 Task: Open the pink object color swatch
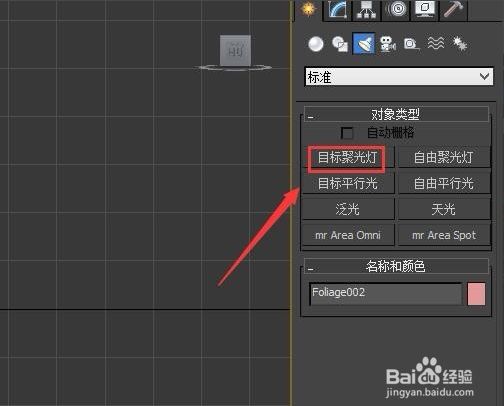pyautogui.click(x=476, y=294)
